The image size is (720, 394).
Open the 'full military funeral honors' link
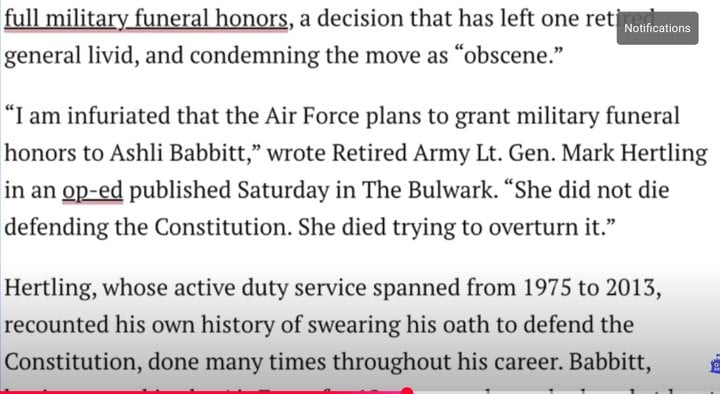tap(146, 20)
